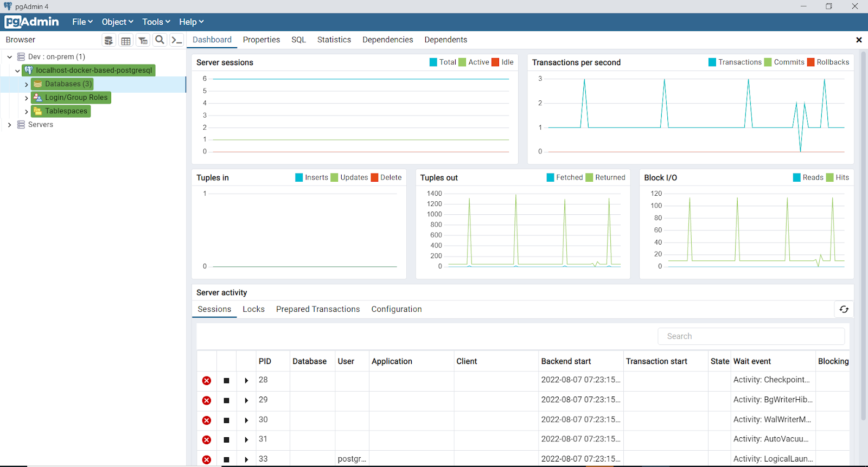Cancel active query for PID 31

pyautogui.click(x=226, y=440)
